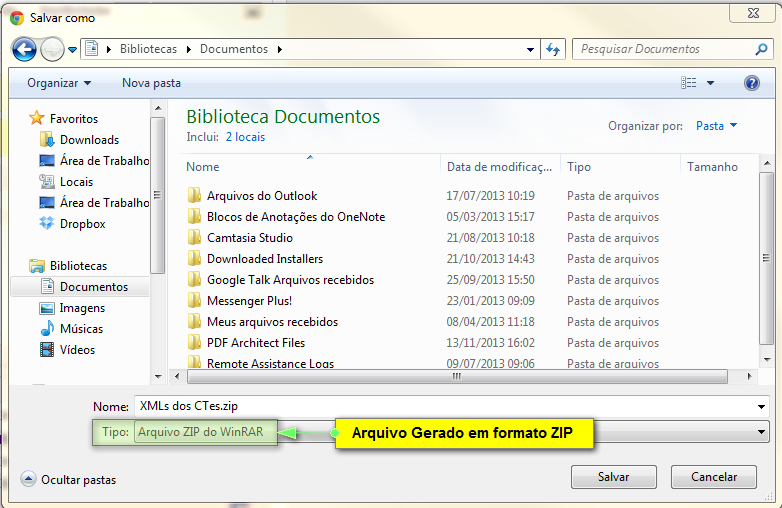The image size is (782, 508).
Task: Click the blue Help question mark icon
Action: click(x=752, y=83)
